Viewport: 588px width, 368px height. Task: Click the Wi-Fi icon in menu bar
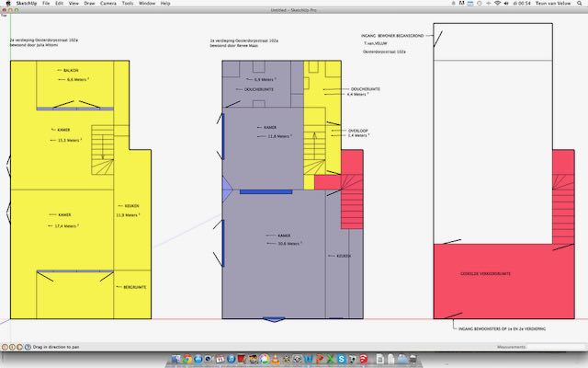[497, 4]
